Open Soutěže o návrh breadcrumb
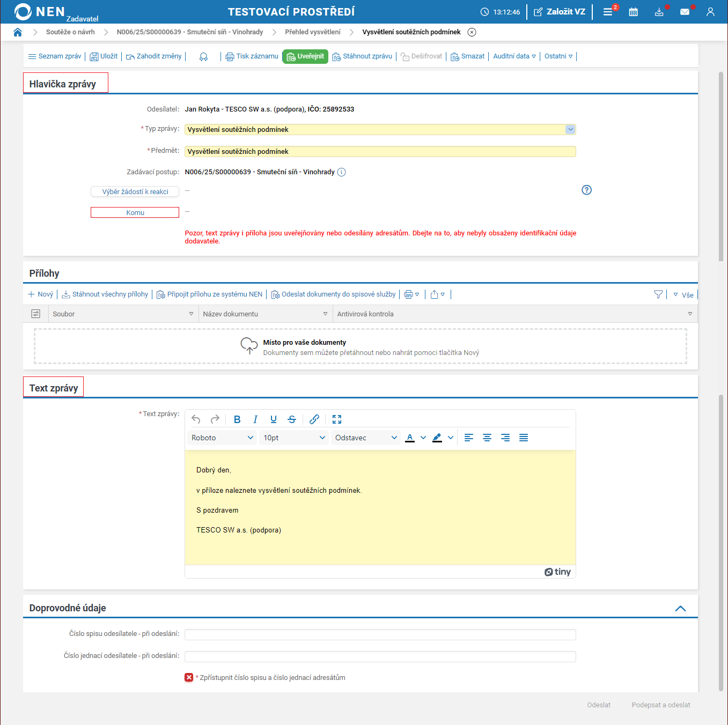 click(70, 32)
